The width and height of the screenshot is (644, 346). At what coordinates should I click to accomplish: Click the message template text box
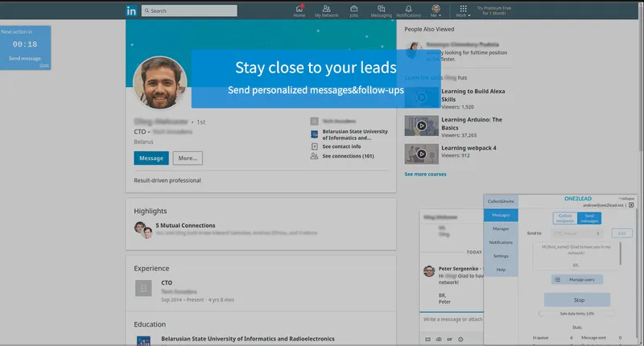click(576, 256)
